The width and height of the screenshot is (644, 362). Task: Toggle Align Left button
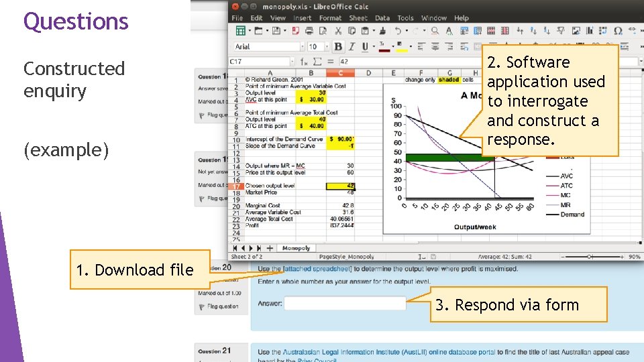click(421, 47)
